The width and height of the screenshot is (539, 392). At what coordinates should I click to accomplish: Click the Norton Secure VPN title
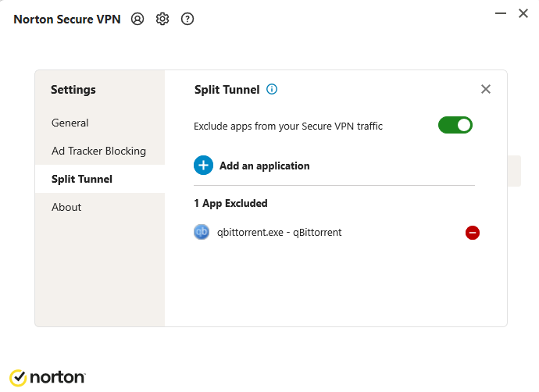[67, 20]
